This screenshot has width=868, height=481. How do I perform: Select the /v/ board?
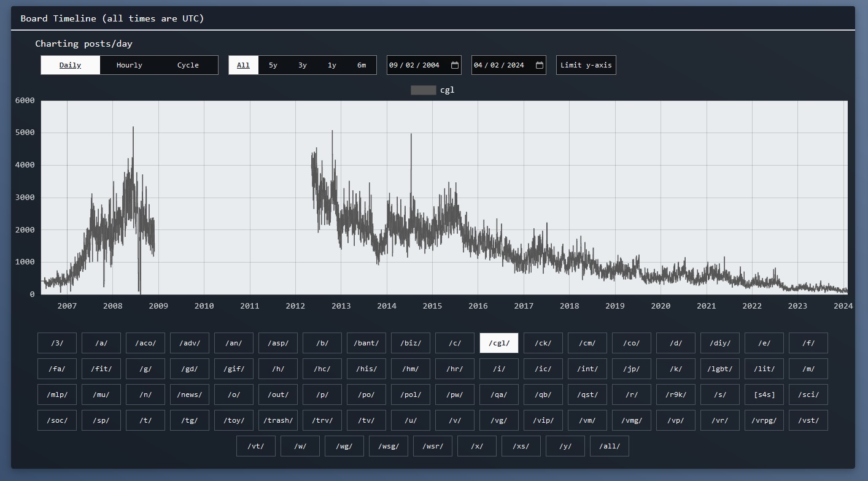pos(455,420)
